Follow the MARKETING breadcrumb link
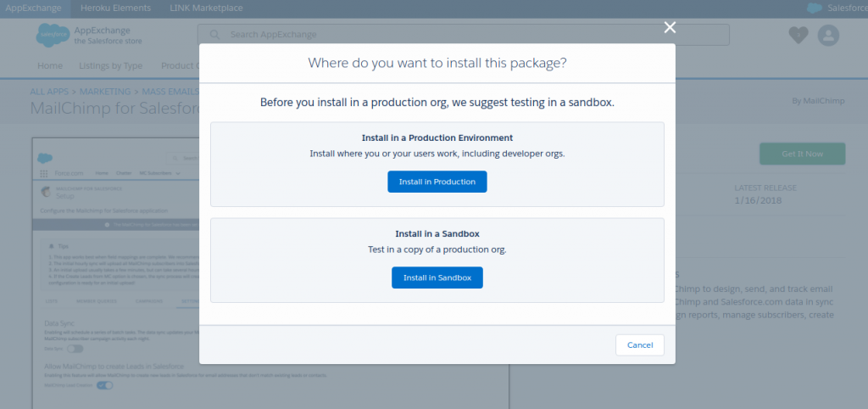 pyautogui.click(x=105, y=92)
